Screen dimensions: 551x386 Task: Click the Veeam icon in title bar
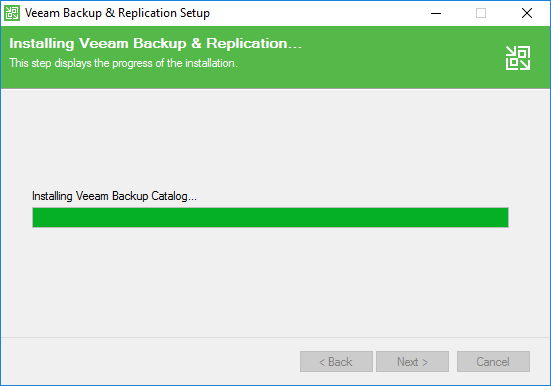(x=12, y=13)
